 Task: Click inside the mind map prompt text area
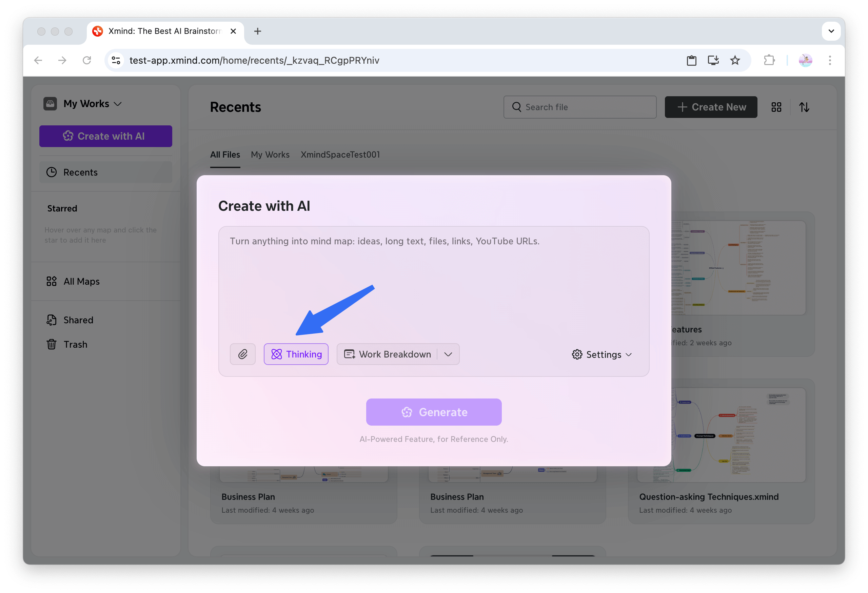[433, 261]
